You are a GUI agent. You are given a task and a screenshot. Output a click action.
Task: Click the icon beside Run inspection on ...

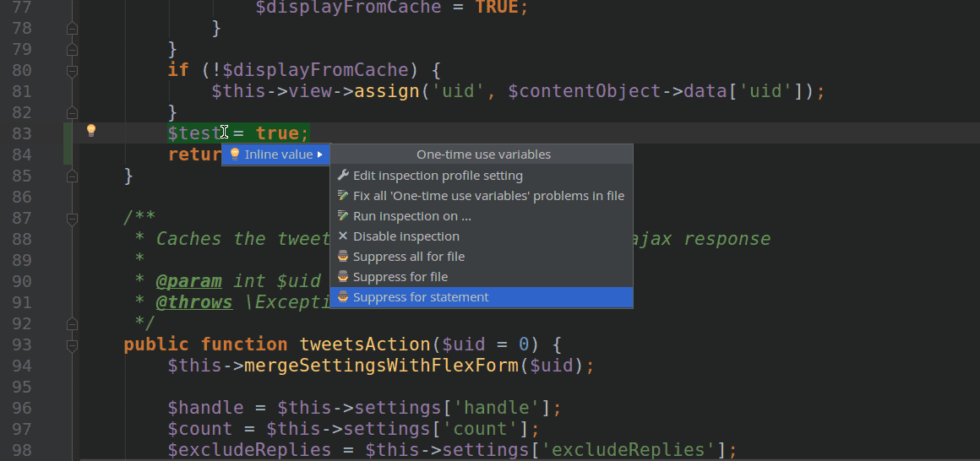tap(342, 216)
